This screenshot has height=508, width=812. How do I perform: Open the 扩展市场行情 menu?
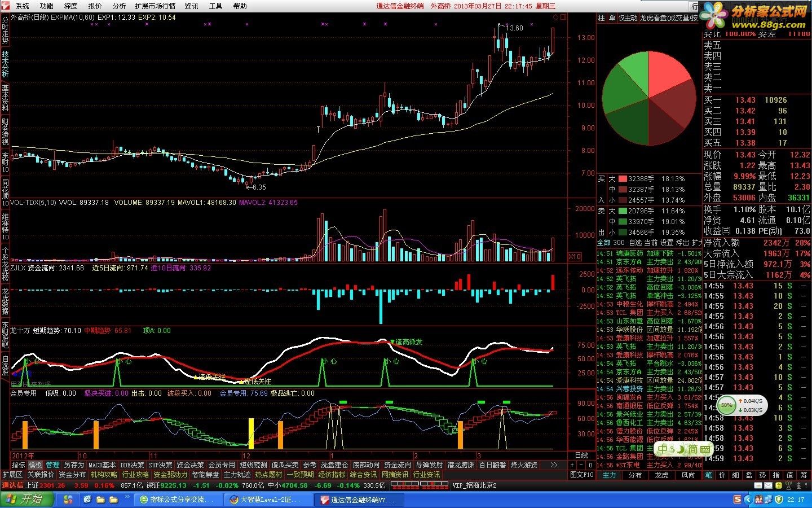click(x=155, y=6)
